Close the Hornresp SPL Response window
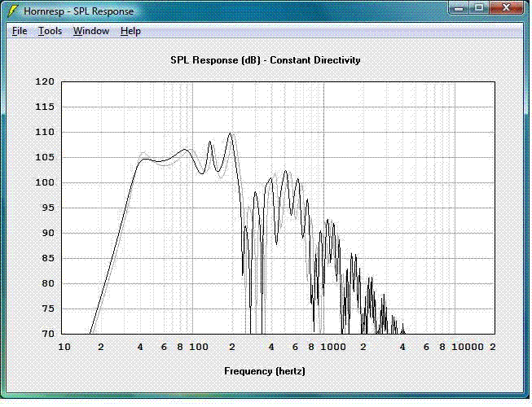 (x=506, y=8)
